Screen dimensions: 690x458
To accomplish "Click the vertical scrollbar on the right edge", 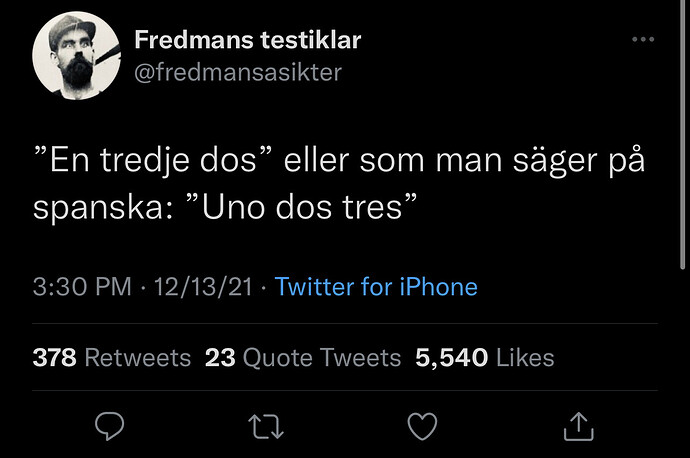I will (x=683, y=132).
